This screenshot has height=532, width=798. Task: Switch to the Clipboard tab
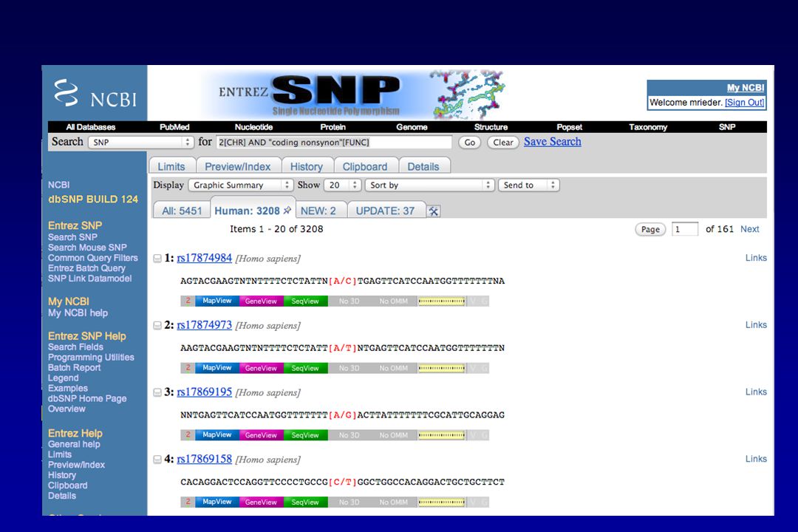pyautogui.click(x=365, y=166)
